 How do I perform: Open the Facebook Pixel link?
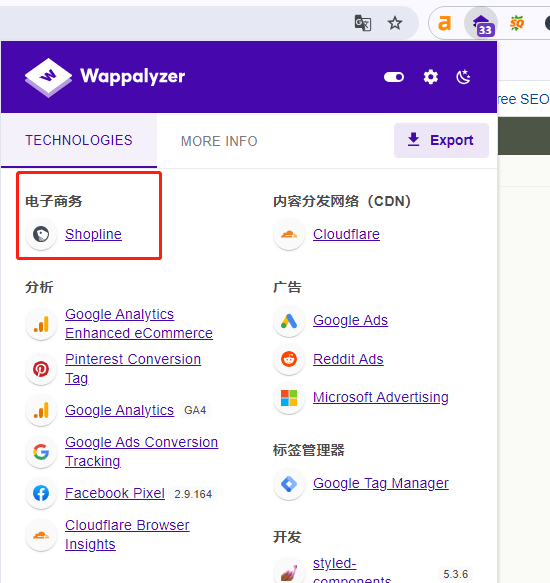[115, 493]
